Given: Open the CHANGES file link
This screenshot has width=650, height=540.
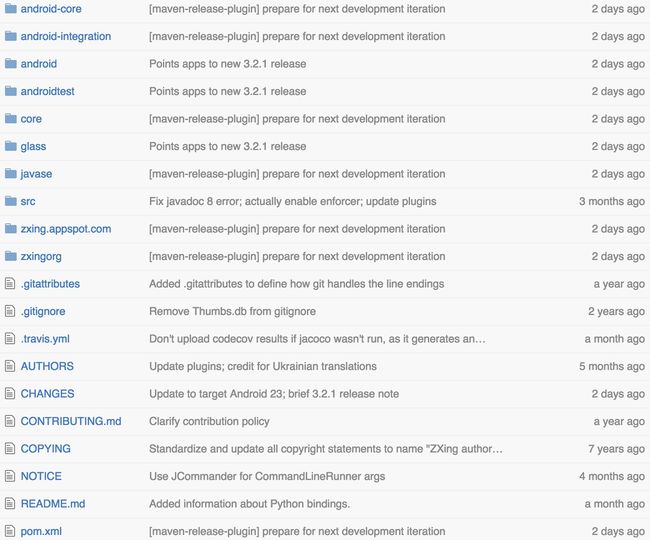Looking at the screenshot, I should (48, 394).
